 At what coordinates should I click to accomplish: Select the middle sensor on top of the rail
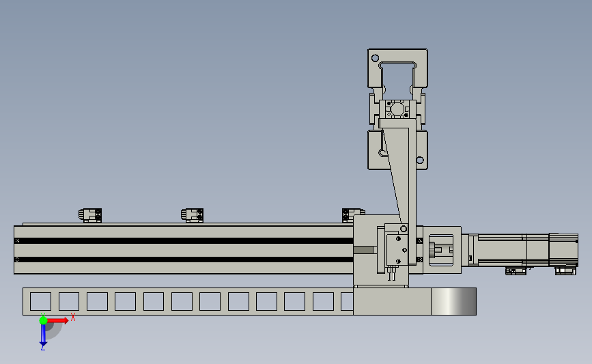coord(192,215)
